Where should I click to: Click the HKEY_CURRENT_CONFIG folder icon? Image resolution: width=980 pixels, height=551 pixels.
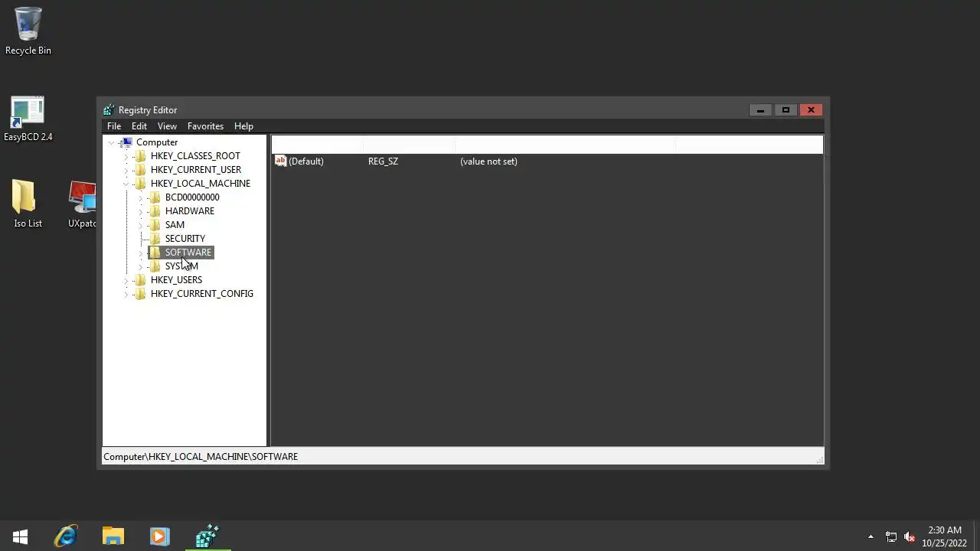click(140, 294)
